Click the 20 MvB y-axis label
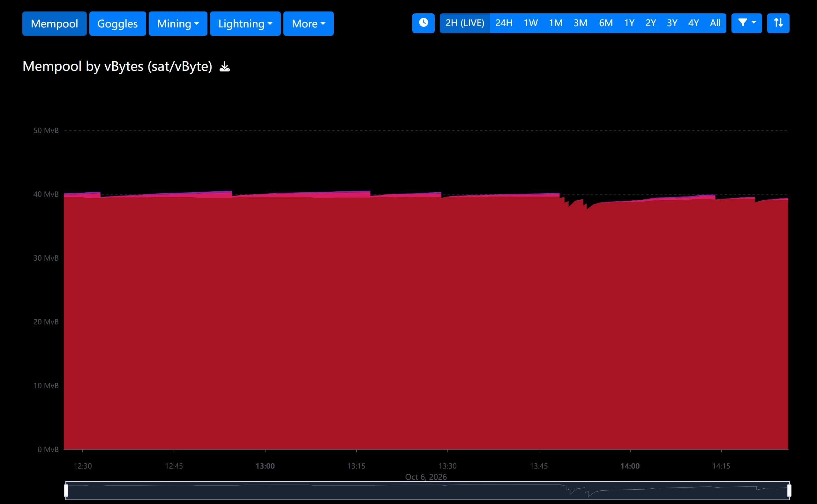 [x=46, y=322]
